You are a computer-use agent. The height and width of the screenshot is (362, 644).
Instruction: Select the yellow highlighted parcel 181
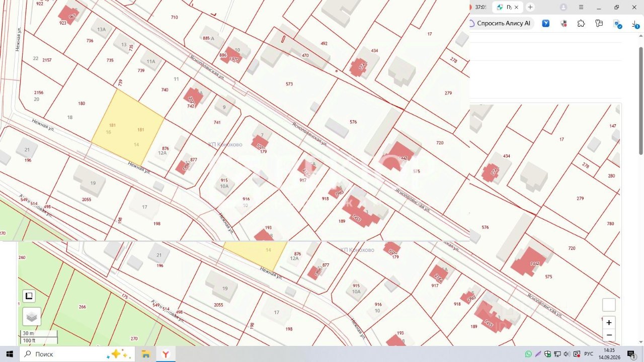[x=128, y=128]
